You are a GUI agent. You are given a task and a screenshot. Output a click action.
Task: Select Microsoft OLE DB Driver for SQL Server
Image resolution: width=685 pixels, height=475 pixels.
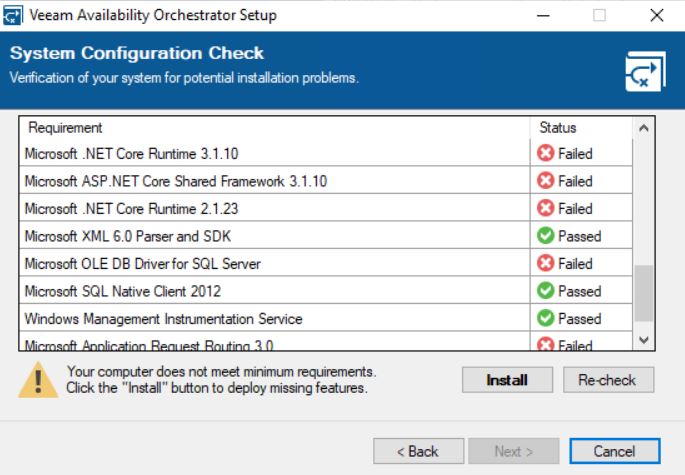click(326, 264)
